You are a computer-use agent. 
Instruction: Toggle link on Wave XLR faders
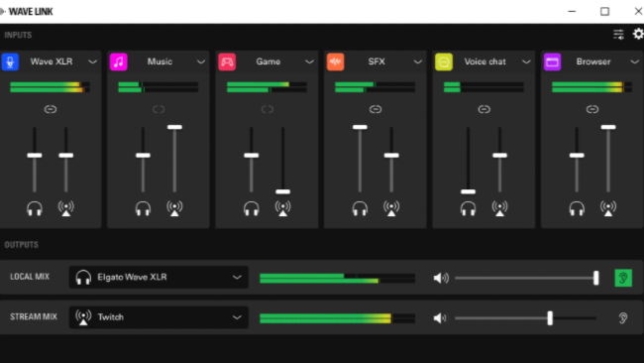[51, 109]
